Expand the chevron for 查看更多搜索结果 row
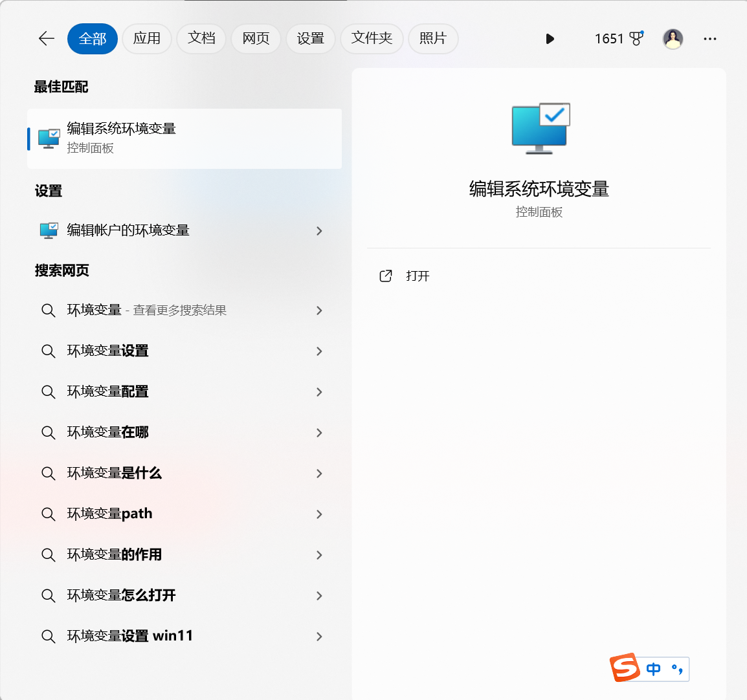The image size is (747, 700). point(319,311)
